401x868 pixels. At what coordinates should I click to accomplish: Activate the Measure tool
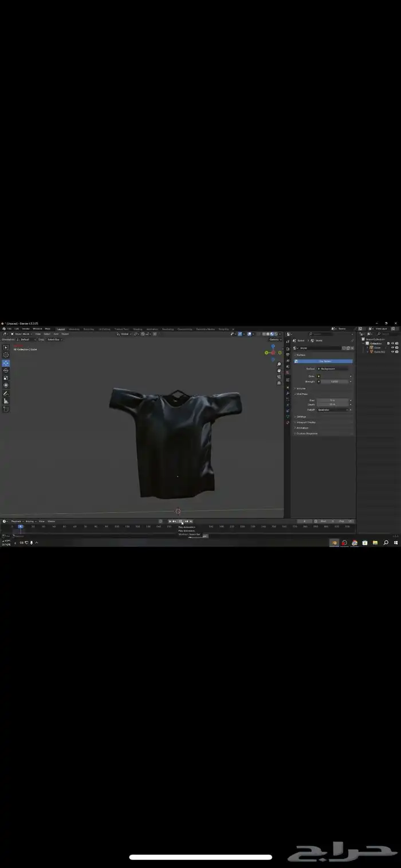[x=6, y=401]
